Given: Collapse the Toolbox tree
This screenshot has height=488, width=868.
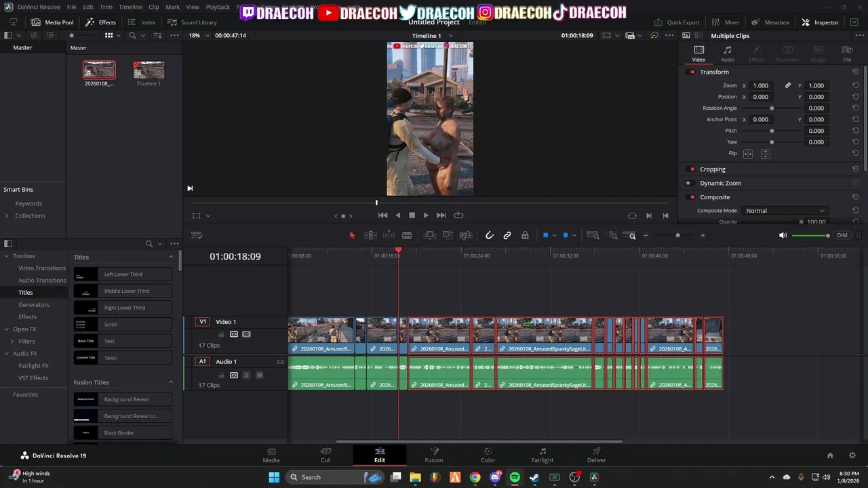Looking at the screenshot, I should tap(7, 256).
